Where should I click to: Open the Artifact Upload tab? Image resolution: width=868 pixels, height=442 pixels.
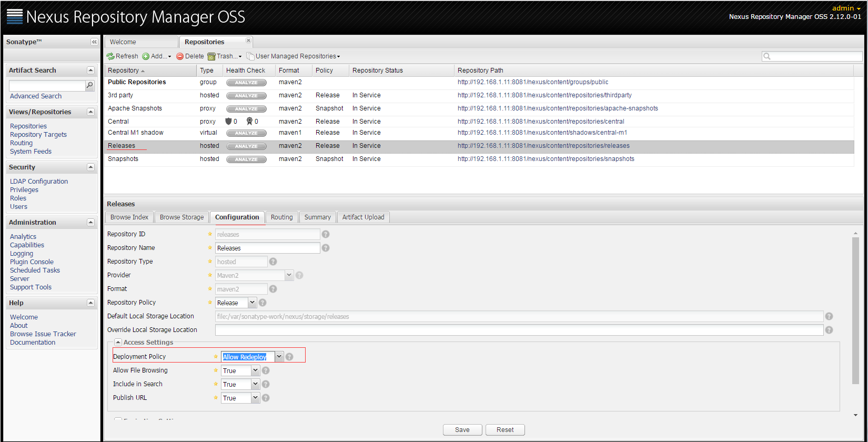pyautogui.click(x=363, y=217)
